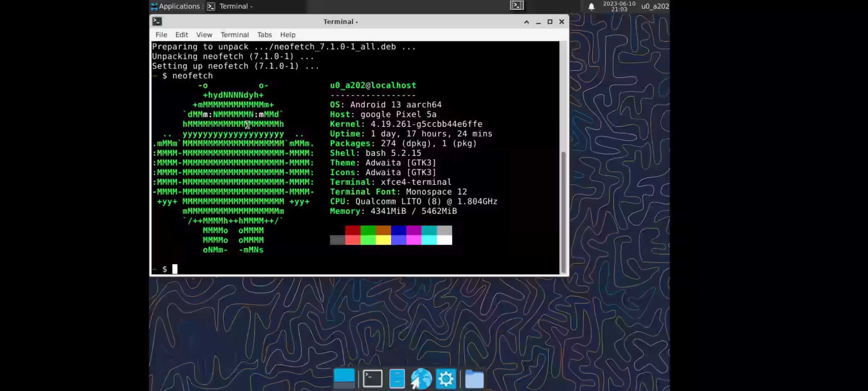Click the terminal icon in top panel tray

tap(517, 5)
